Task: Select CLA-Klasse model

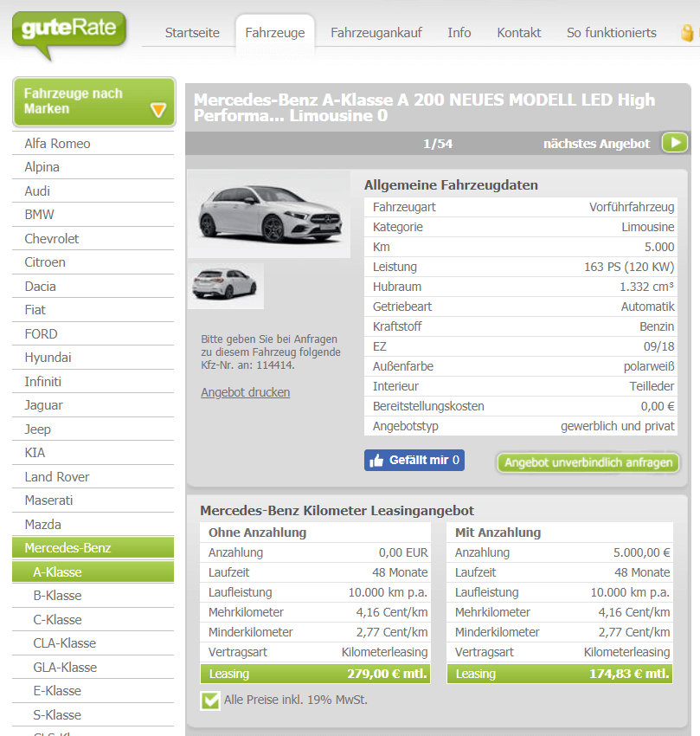Action: point(93,643)
